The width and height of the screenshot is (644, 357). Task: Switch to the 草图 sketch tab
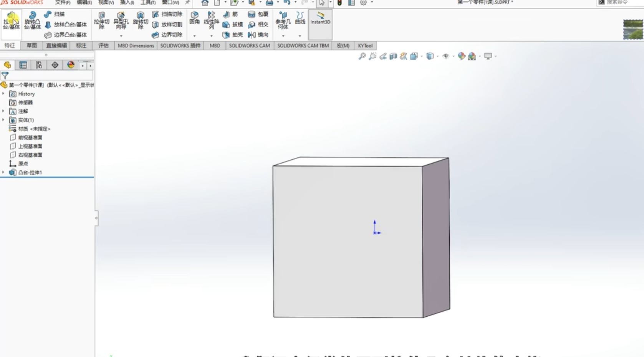coord(31,46)
